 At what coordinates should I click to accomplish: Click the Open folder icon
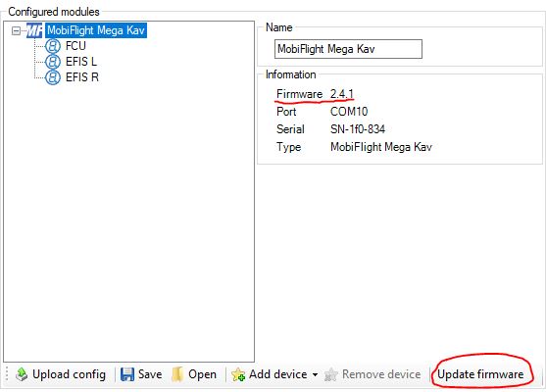pyautogui.click(x=177, y=374)
